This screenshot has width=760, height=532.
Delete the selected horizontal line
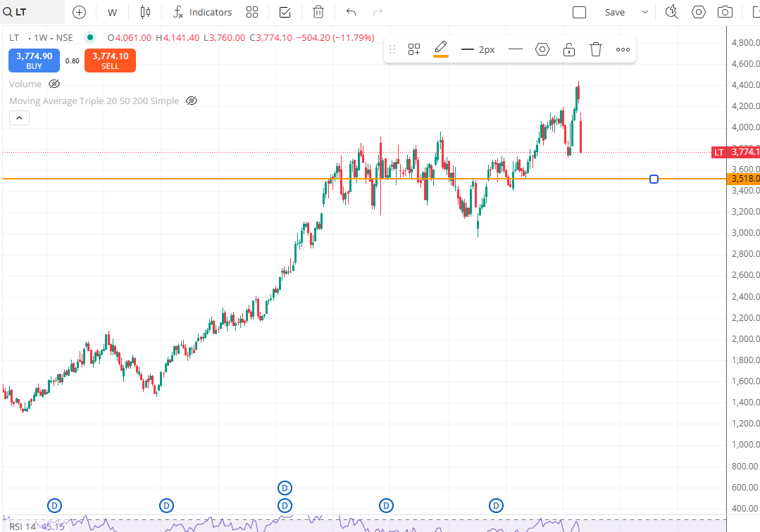pos(596,49)
